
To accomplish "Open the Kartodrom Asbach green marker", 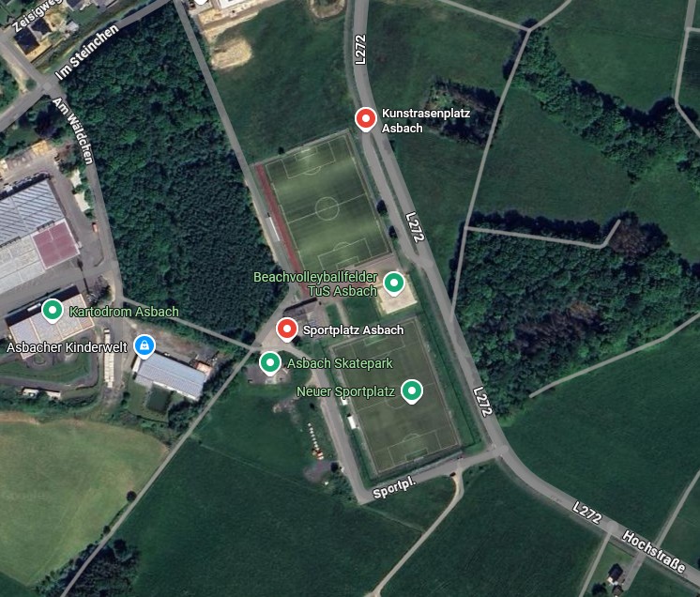I will click(x=53, y=311).
